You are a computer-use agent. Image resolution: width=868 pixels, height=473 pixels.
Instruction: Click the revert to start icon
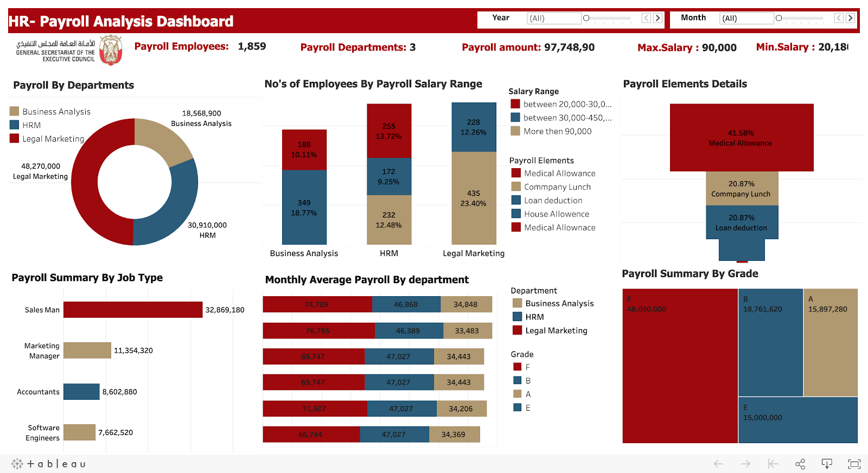click(773, 464)
